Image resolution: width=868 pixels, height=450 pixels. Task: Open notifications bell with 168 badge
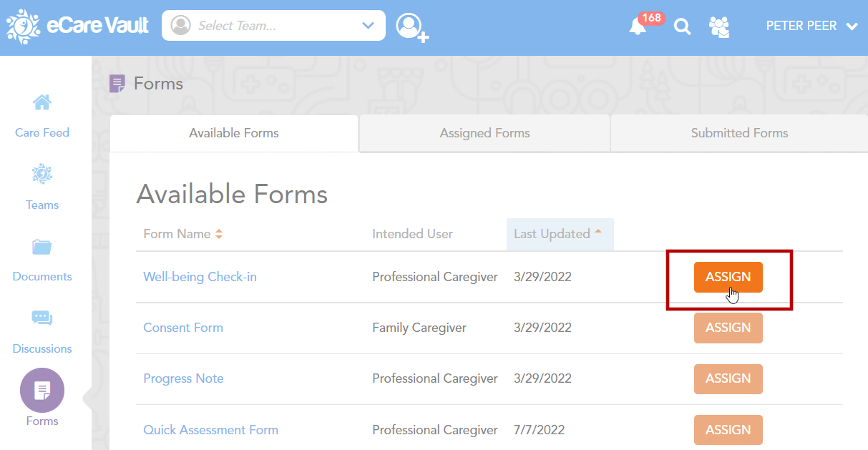click(637, 27)
